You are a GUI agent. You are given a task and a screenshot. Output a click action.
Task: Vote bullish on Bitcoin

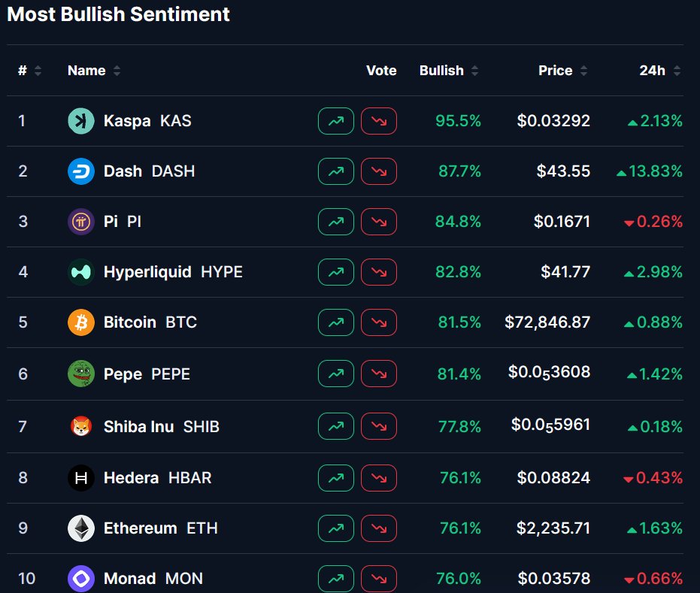pos(336,322)
